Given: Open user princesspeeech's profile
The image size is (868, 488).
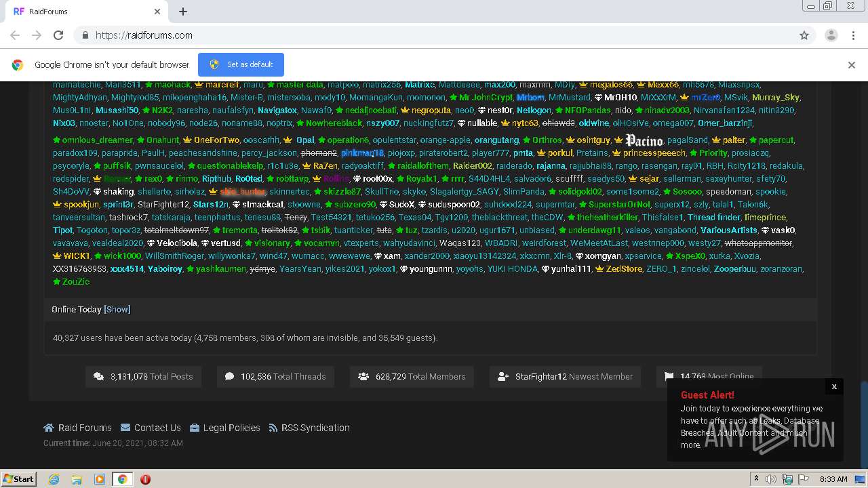Looking at the screenshot, I should click(654, 153).
